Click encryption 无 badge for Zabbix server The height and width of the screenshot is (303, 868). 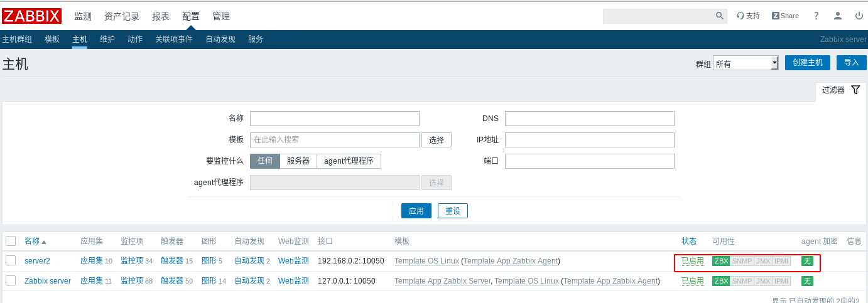click(x=807, y=281)
